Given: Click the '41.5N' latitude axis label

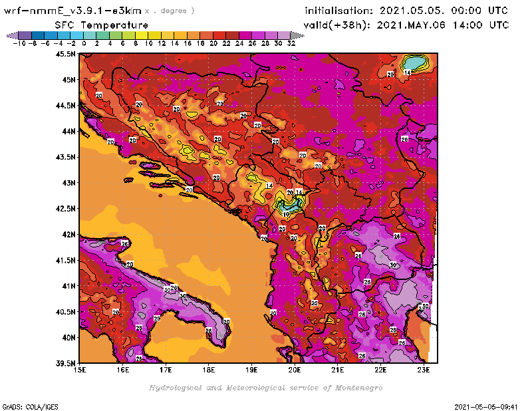Looking at the screenshot, I should pos(65,260).
